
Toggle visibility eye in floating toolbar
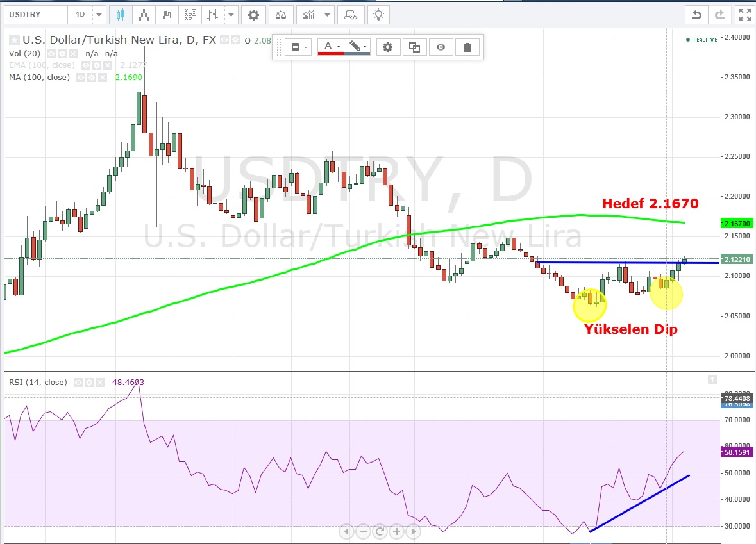[x=441, y=47]
